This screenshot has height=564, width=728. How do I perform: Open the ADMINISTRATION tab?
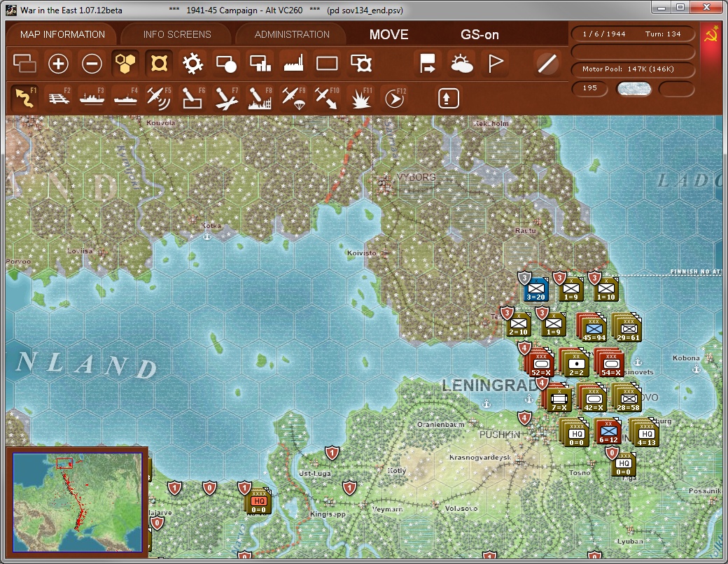(292, 34)
